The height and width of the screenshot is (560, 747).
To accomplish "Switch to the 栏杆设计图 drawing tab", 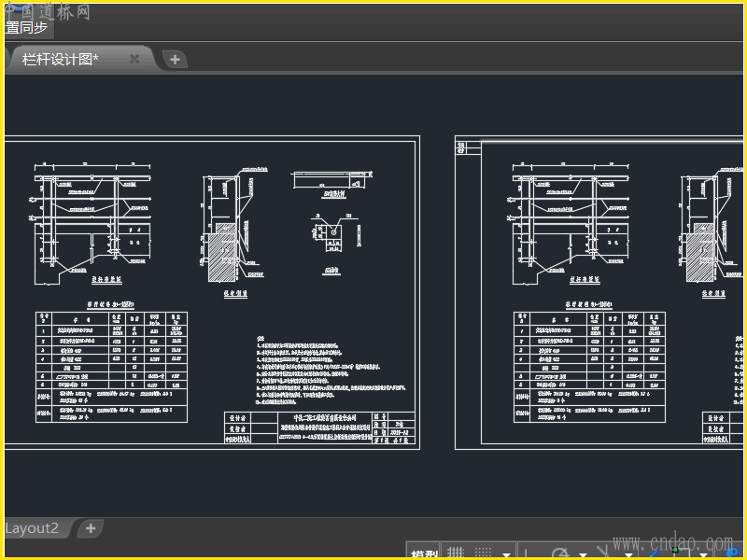I will coord(62,59).
